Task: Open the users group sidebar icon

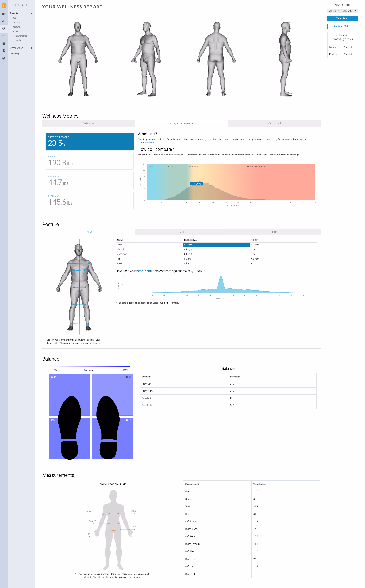Action: coord(4,22)
